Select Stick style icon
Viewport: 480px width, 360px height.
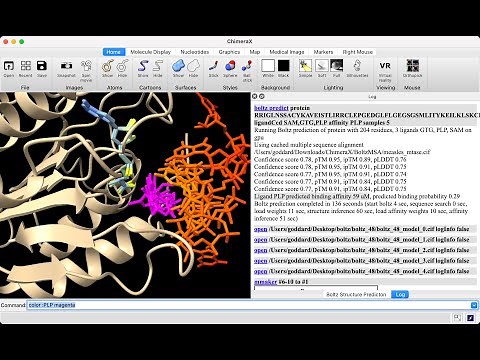click(x=213, y=66)
